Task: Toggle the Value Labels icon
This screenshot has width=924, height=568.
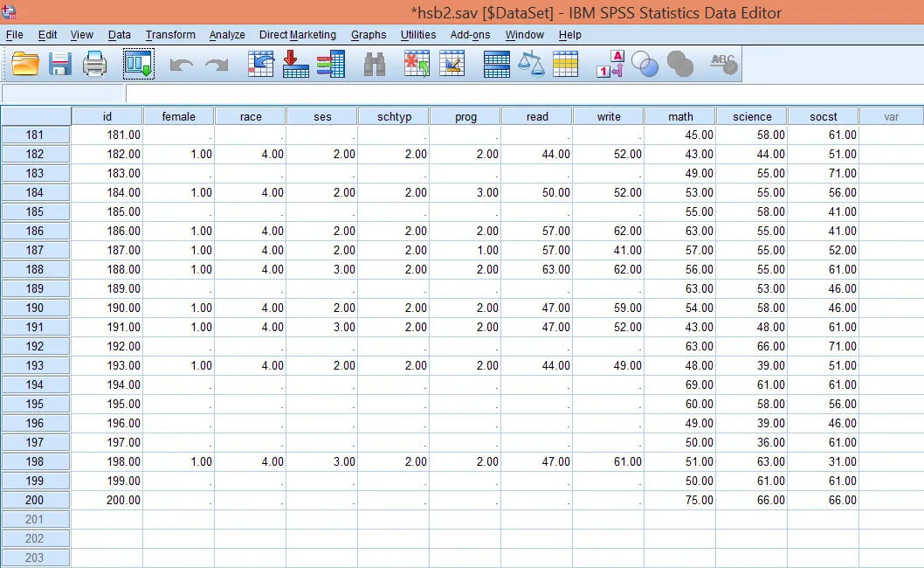Action: point(610,64)
